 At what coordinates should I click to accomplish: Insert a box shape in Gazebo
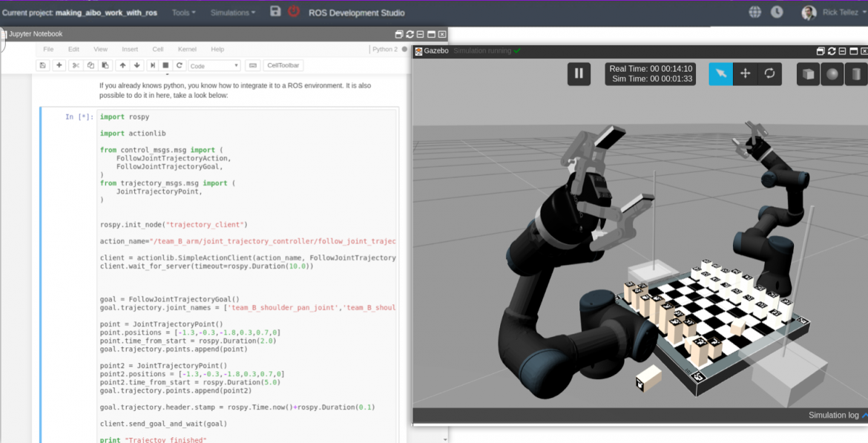point(808,73)
